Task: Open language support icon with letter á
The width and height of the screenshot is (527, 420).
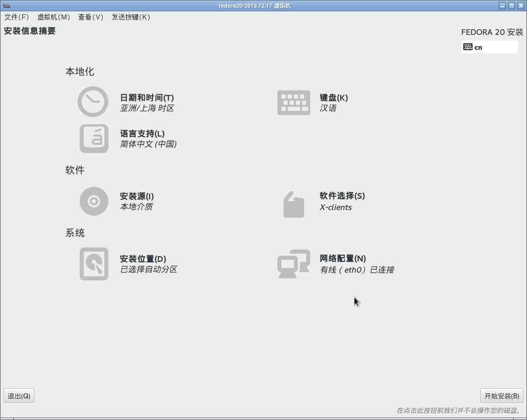Action: pos(94,139)
